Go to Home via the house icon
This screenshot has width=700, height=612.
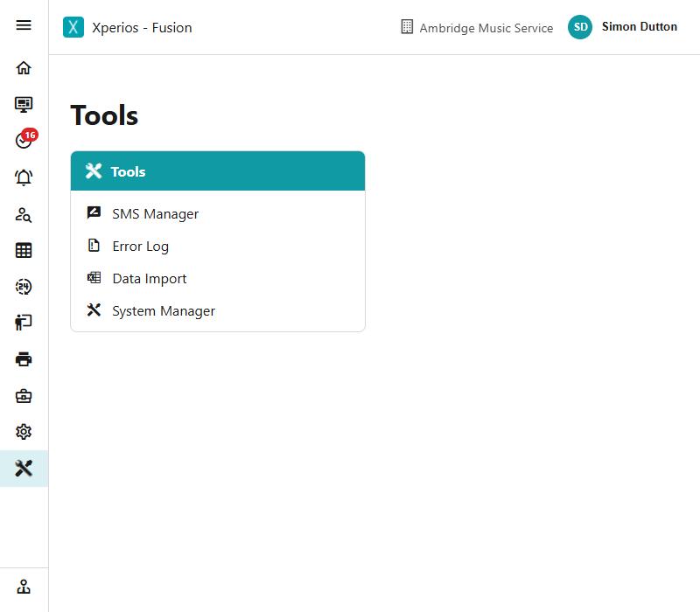coord(24,68)
